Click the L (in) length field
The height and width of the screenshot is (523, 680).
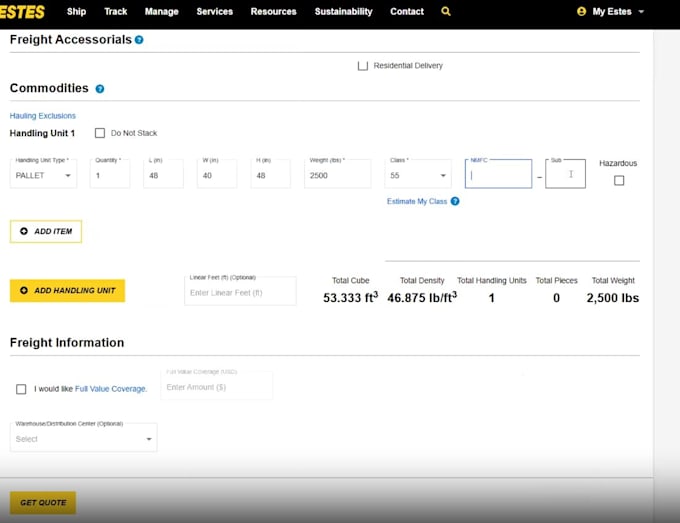click(163, 174)
